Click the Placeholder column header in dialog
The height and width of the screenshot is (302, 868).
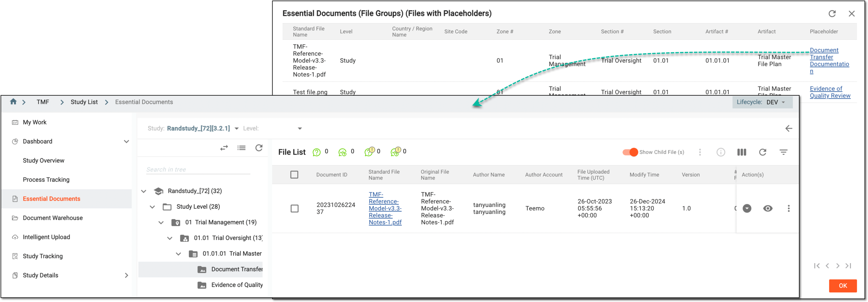824,32
